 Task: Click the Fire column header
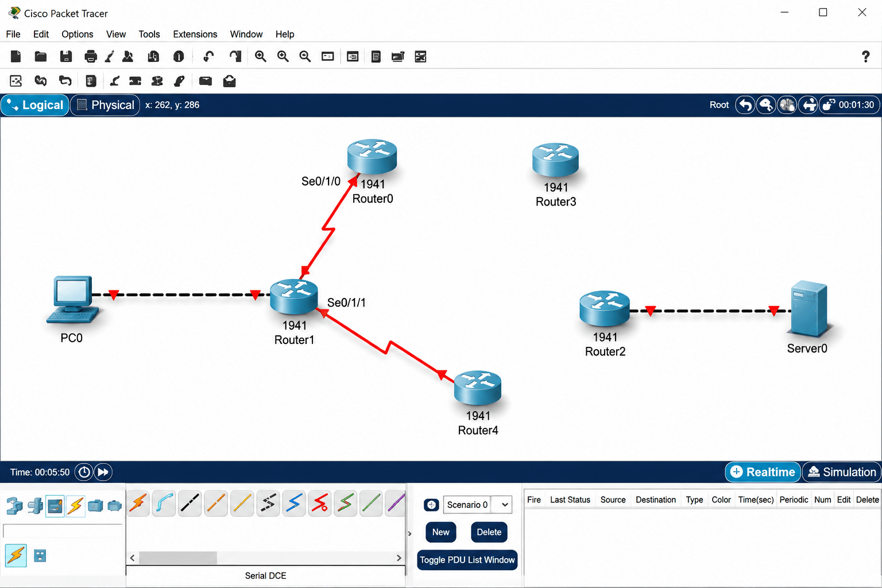coord(534,500)
